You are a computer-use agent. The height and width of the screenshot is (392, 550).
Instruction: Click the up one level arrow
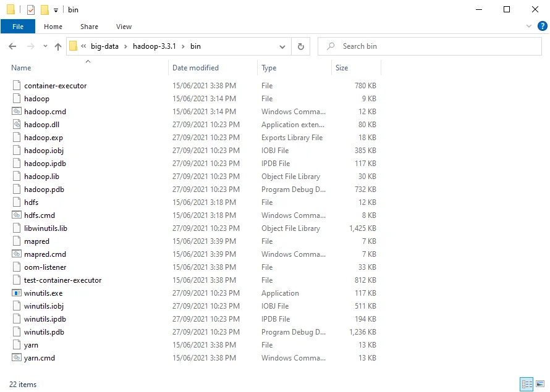coord(57,46)
